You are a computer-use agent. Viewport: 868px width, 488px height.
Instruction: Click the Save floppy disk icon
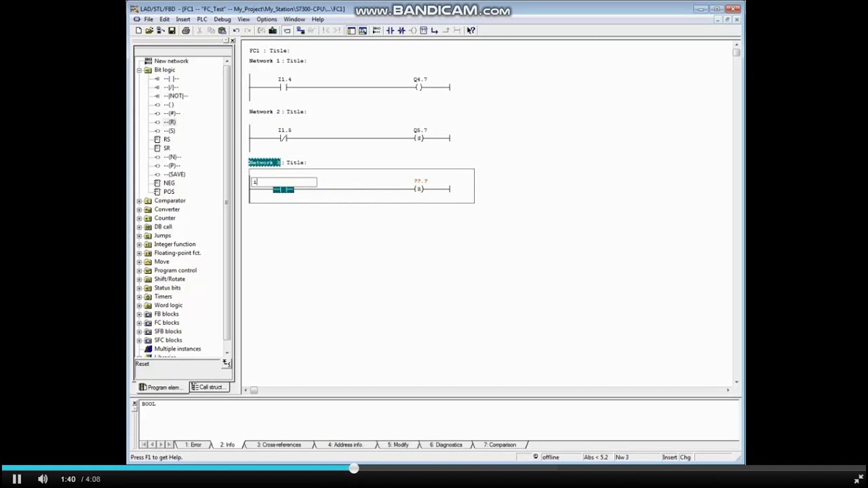tap(172, 30)
